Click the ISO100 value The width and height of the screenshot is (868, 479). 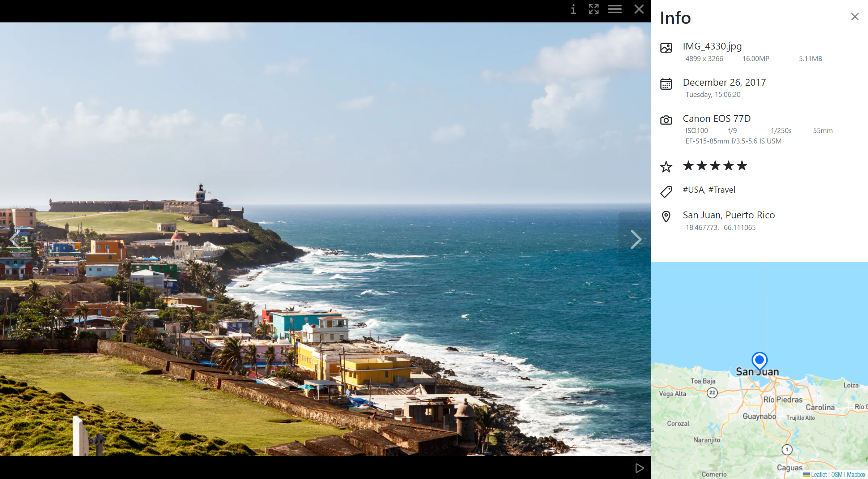pyautogui.click(x=697, y=131)
